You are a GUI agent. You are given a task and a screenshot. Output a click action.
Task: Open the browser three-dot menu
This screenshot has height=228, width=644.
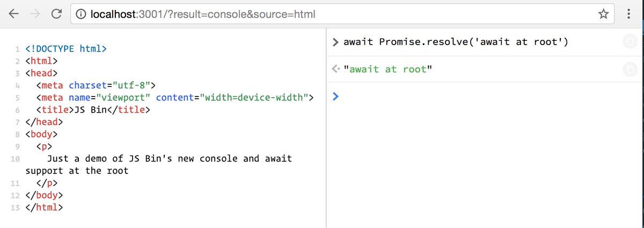[629, 14]
